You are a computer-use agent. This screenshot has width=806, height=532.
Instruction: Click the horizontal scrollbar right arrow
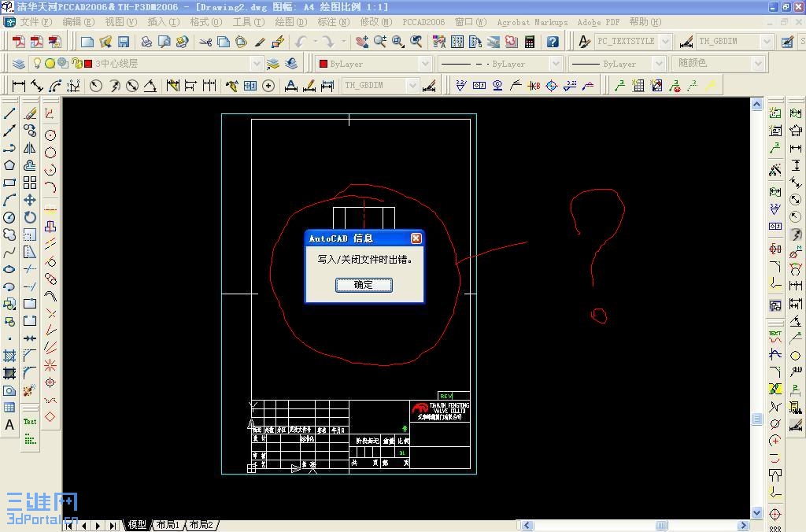(743, 526)
